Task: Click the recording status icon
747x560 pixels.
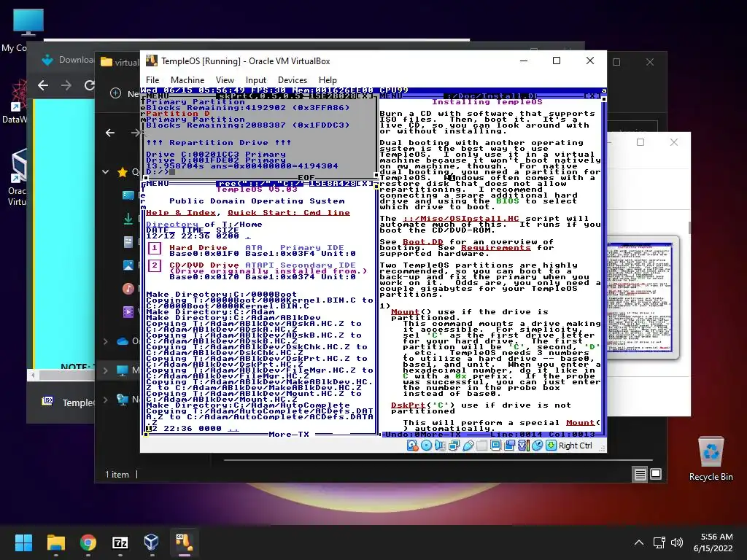Action: 509,446
